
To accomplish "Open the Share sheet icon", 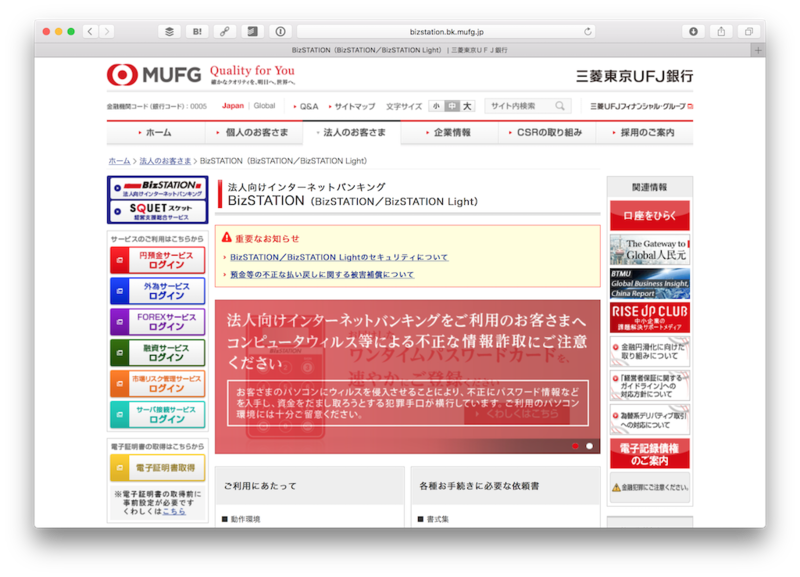I will (721, 32).
